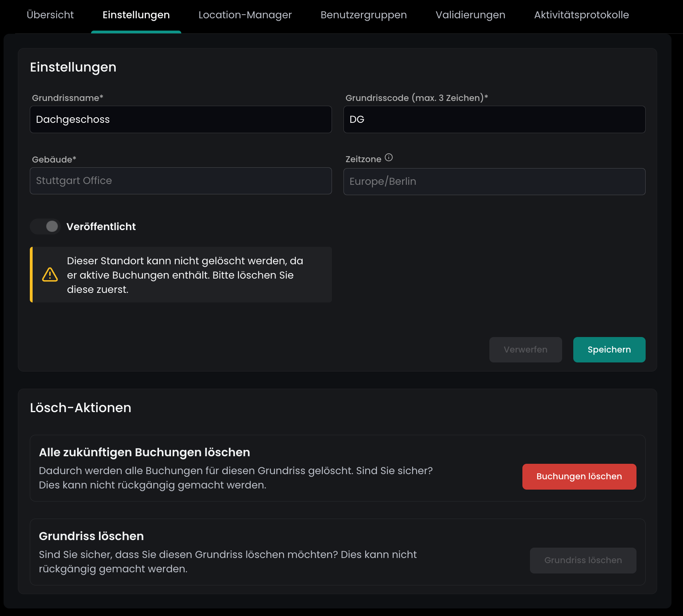Show the Aktivitätsprotokolle tab

(x=581, y=15)
